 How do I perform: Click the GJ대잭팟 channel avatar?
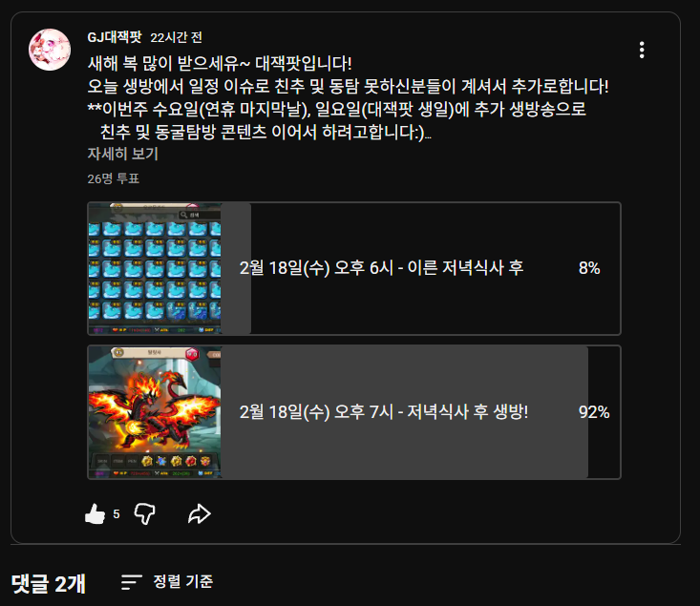click(x=50, y=50)
